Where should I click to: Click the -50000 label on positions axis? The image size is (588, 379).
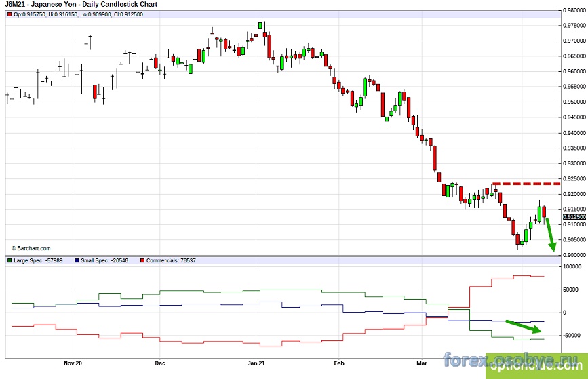pos(572,336)
